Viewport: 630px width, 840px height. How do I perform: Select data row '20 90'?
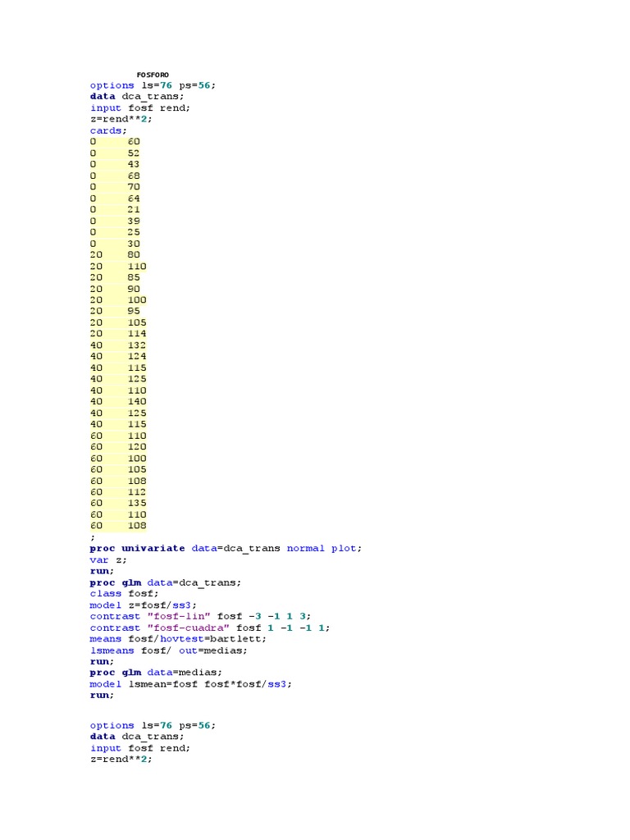(115, 289)
